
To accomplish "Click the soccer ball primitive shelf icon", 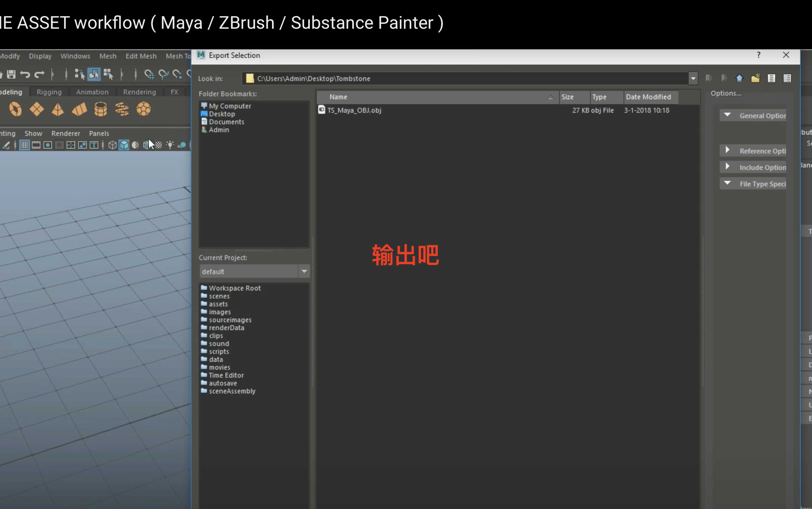I will (143, 109).
